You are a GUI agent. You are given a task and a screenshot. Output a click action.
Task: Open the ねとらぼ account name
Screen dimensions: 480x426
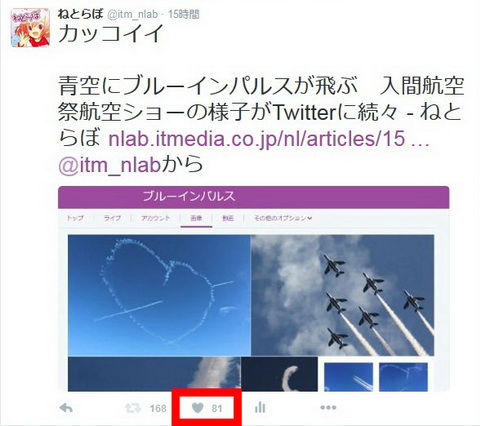80,14
